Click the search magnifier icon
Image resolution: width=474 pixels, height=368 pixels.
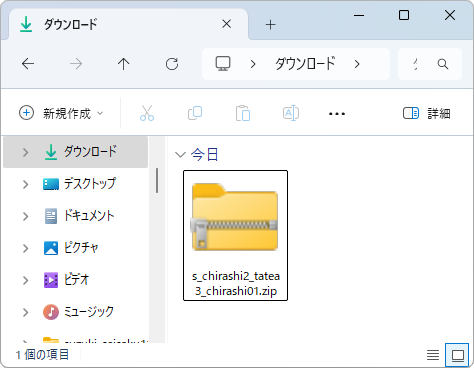[443, 64]
